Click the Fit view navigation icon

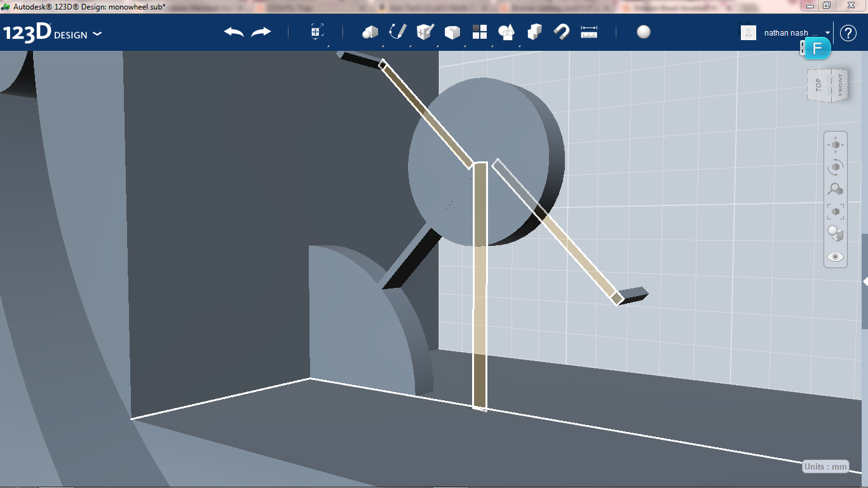836,212
